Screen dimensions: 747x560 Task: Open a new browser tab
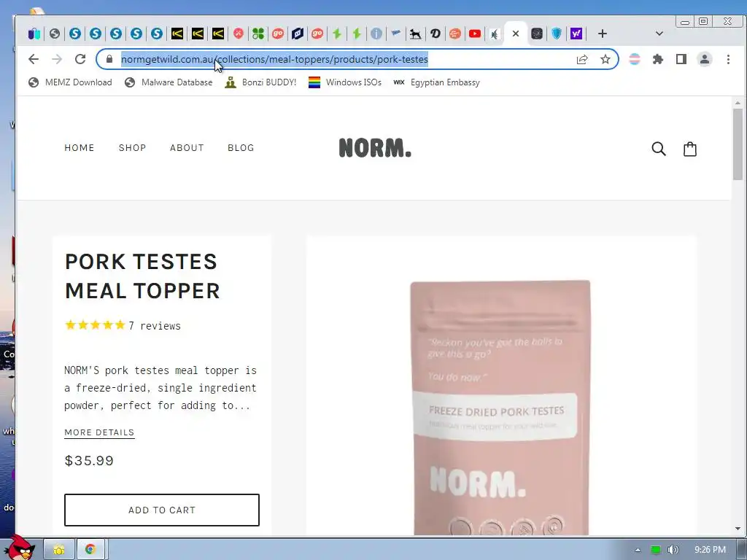click(602, 34)
